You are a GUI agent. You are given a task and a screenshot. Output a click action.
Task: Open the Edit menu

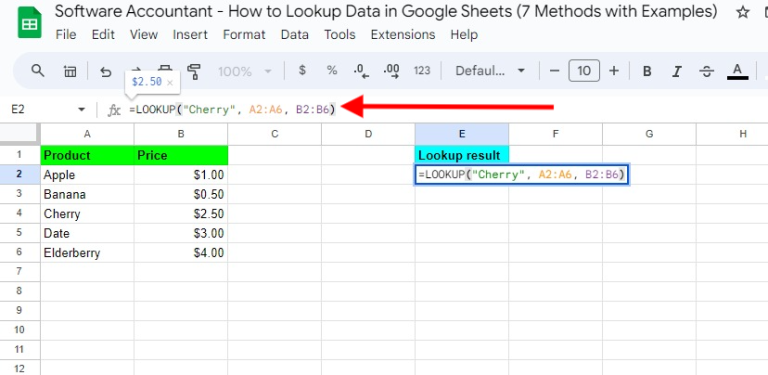point(103,35)
